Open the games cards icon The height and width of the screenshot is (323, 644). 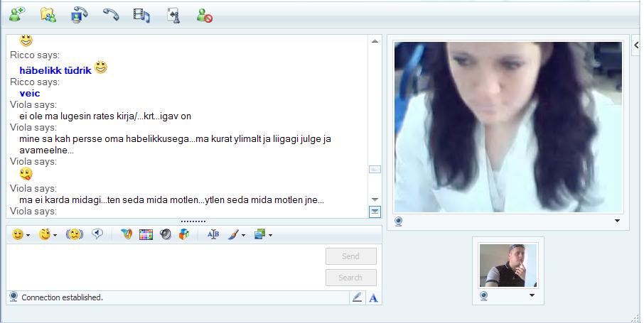click(x=173, y=15)
